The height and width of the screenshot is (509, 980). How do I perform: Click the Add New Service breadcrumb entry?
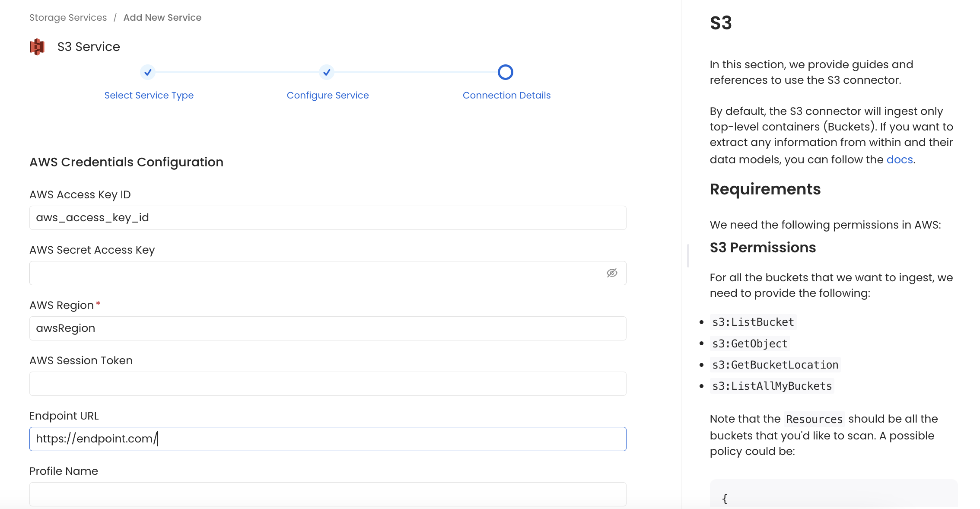(x=162, y=17)
